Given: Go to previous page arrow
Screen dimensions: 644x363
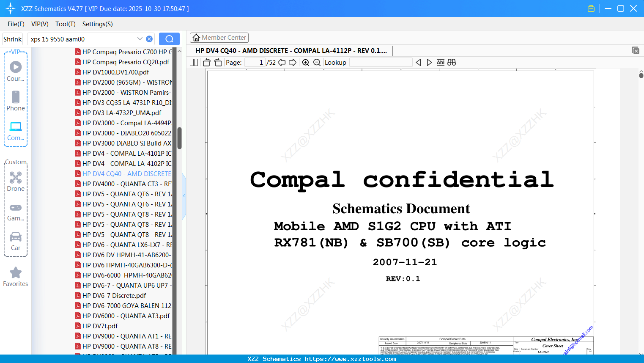Looking at the screenshot, I should pos(282,63).
